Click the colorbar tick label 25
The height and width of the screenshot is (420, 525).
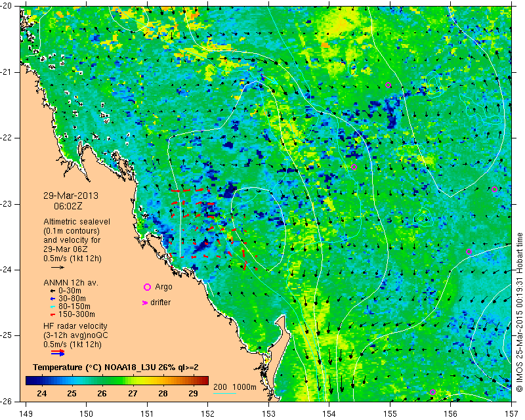pyautogui.click(x=72, y=393)
